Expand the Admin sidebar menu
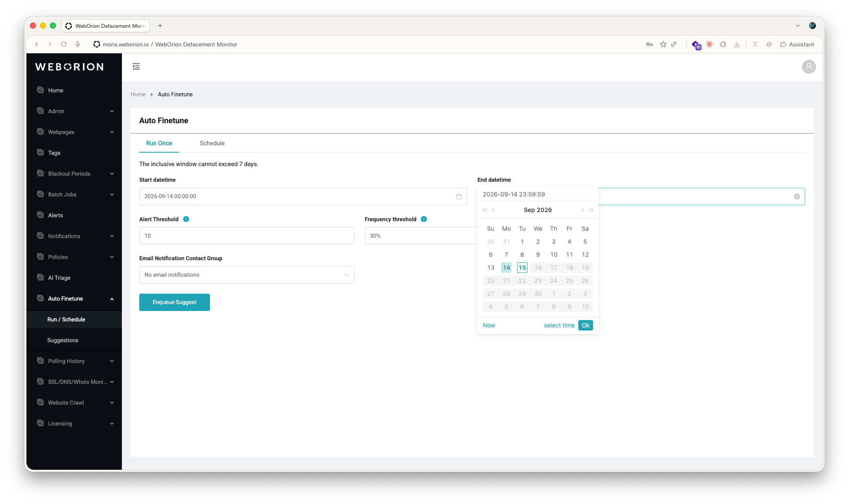Screen dimensions: 849x504 [74, 111]
